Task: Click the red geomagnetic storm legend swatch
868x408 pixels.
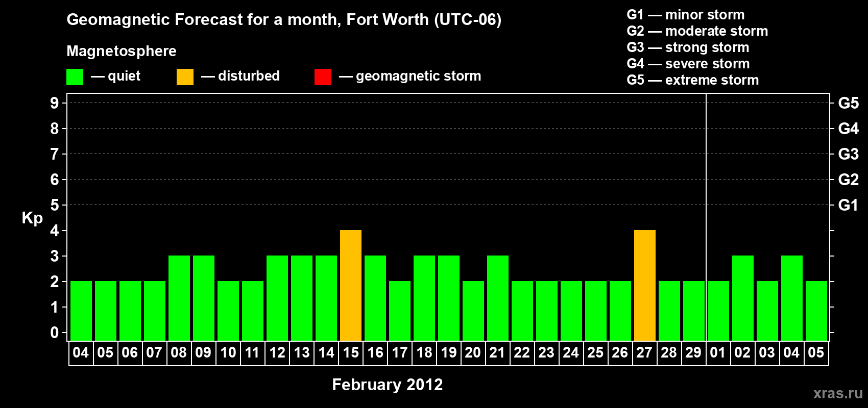Action: pyautogui.click(x=323, y=77)
